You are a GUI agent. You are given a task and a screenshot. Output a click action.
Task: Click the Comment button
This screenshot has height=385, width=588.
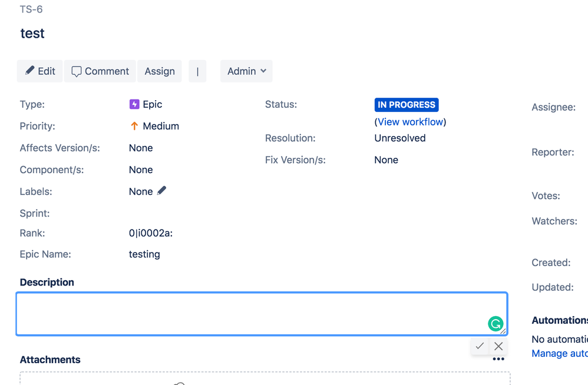(x=100, y=71)
